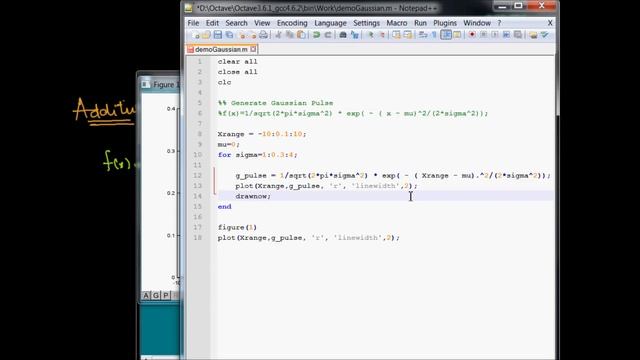Click the 'Xrange = -10:0.1:10;' line

pyautogui.click(x=262, y=134)
